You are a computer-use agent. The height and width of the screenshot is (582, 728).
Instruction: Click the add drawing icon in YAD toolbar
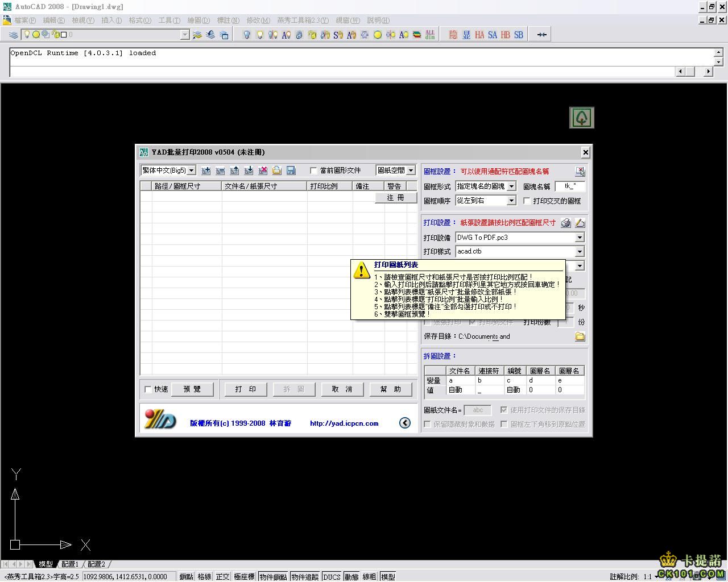(206, 171)
